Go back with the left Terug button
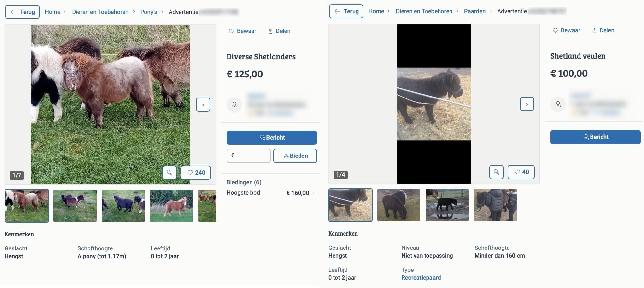644x288 pixels. coord(22,12)
